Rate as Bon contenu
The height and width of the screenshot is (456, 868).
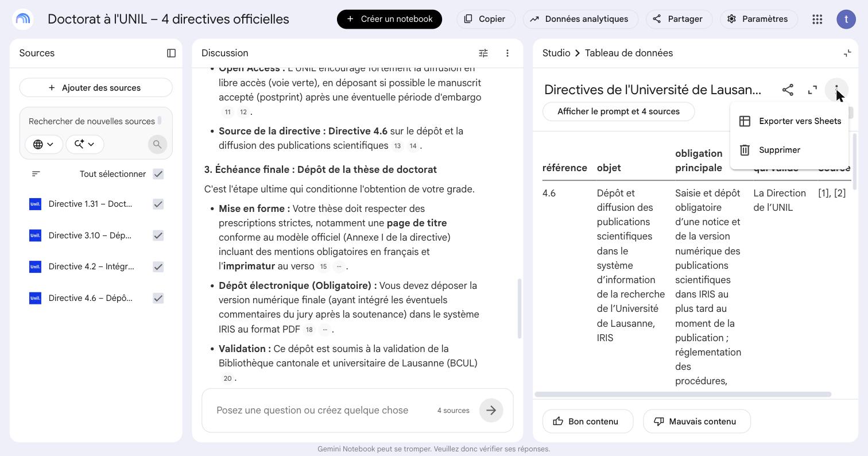[587, 422]
